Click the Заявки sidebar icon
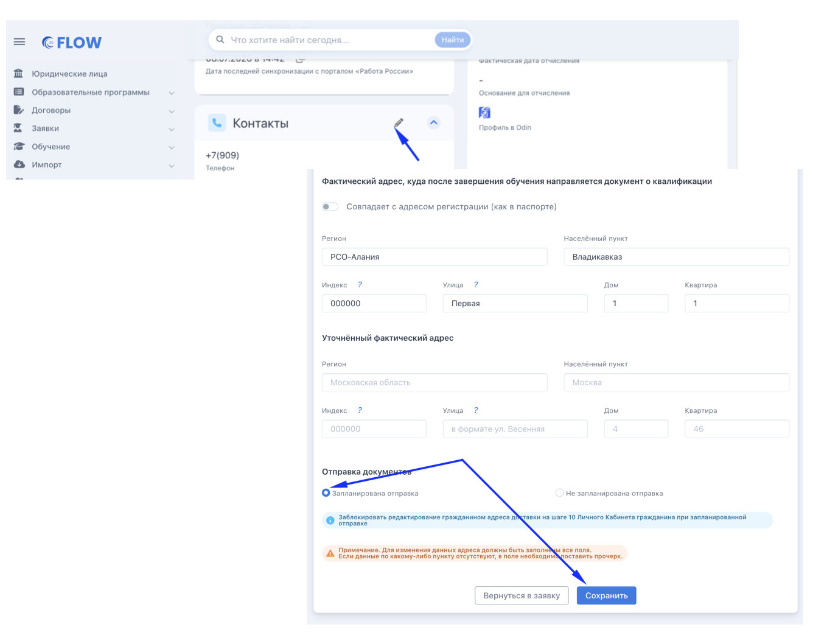 (x=18, y=128)
